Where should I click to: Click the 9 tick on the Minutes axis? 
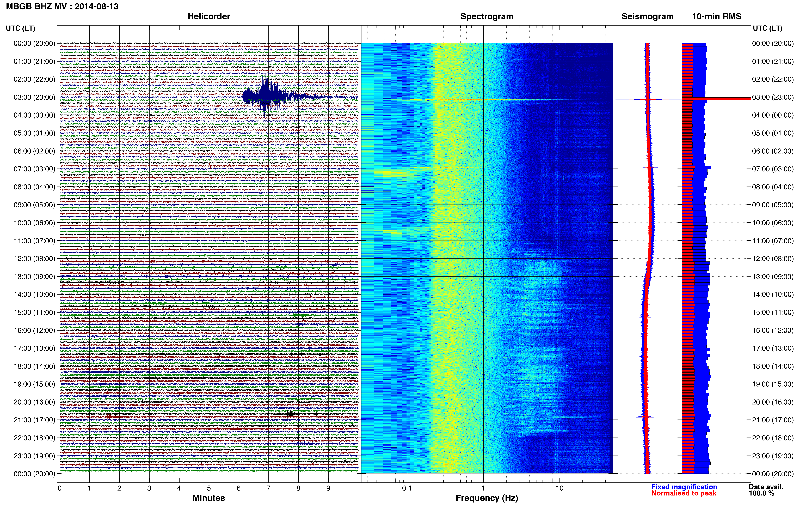tap(328, 488)
